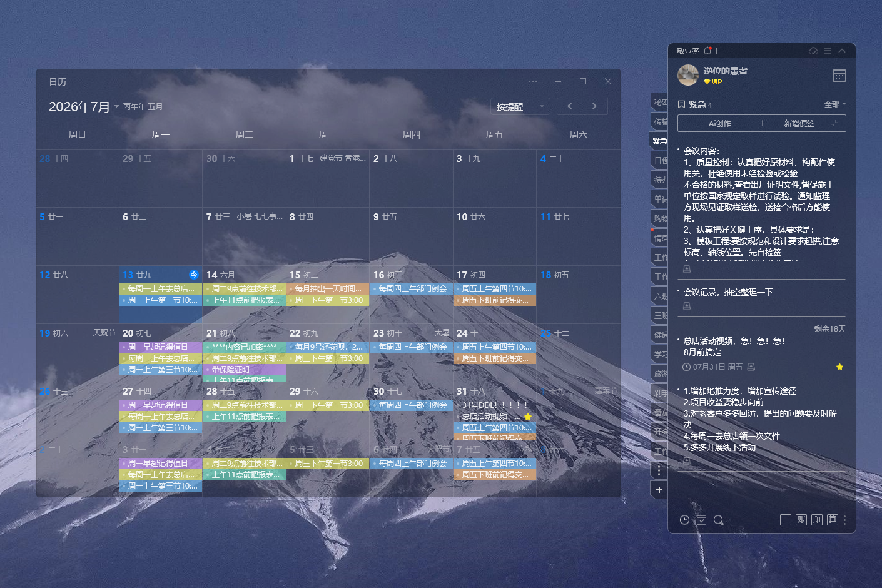Screen dimensions: 882x588
Task: Switch to the 紧急 category tab
Action: [x=659, y=141]
